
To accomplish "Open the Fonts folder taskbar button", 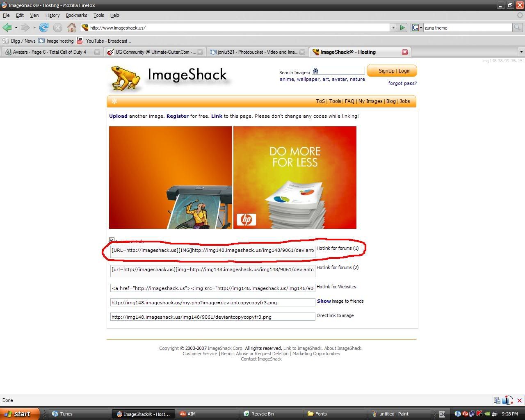I will (335, 414).
